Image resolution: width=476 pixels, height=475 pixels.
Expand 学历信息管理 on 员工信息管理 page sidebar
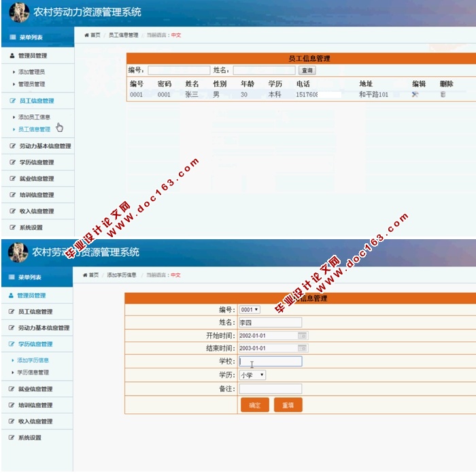[37, 162]
